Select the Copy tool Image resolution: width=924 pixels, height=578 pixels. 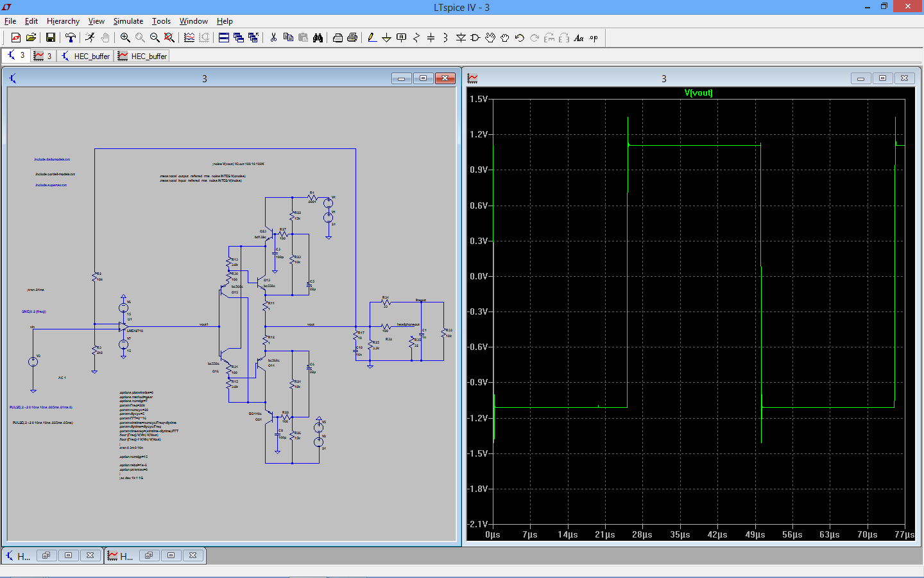click(288, 38)
